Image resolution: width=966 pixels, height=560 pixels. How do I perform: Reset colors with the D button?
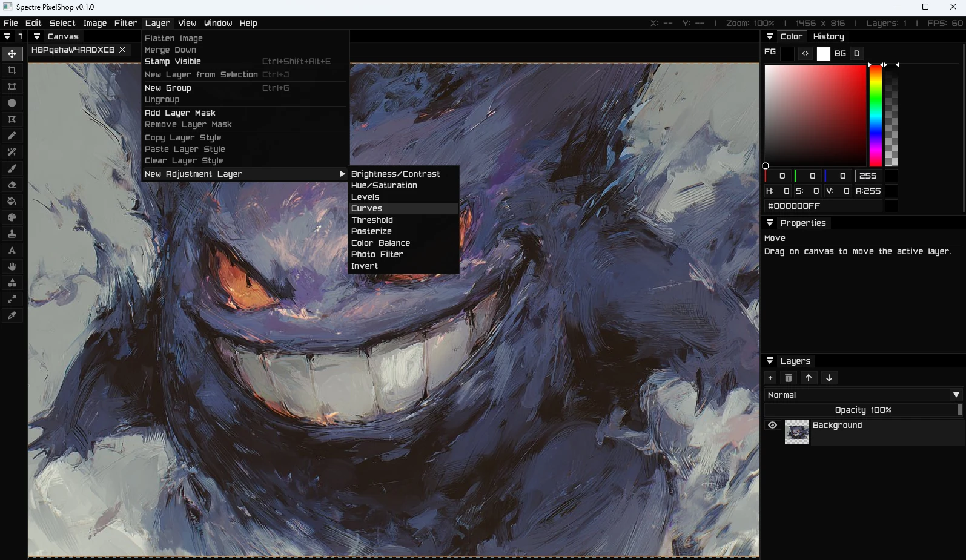(856, 53)
